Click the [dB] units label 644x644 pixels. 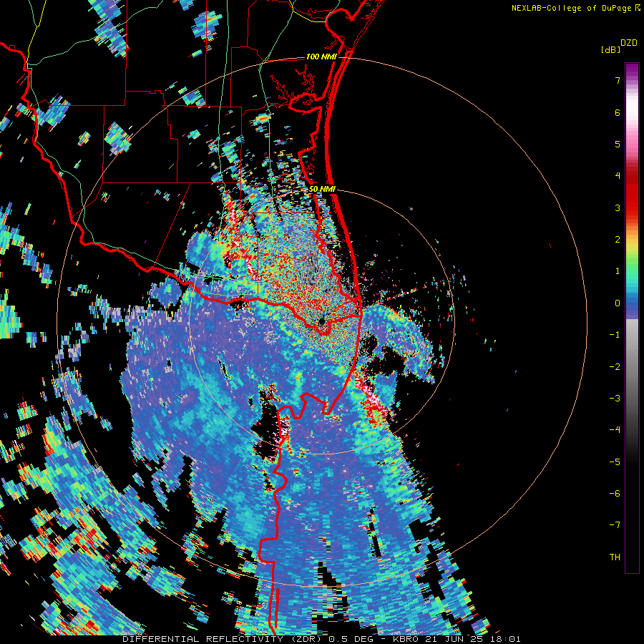coord(610,49)
